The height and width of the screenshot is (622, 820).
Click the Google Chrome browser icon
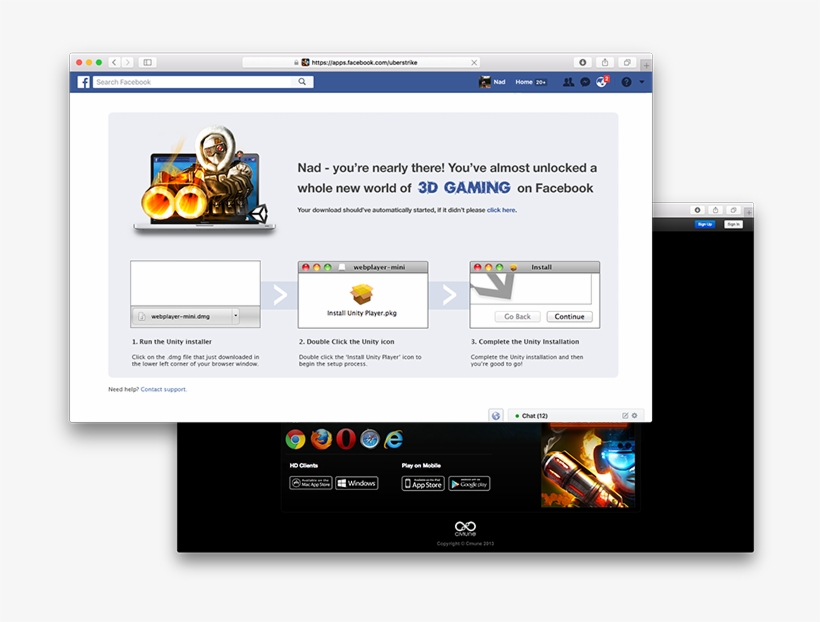pos(295,439)
